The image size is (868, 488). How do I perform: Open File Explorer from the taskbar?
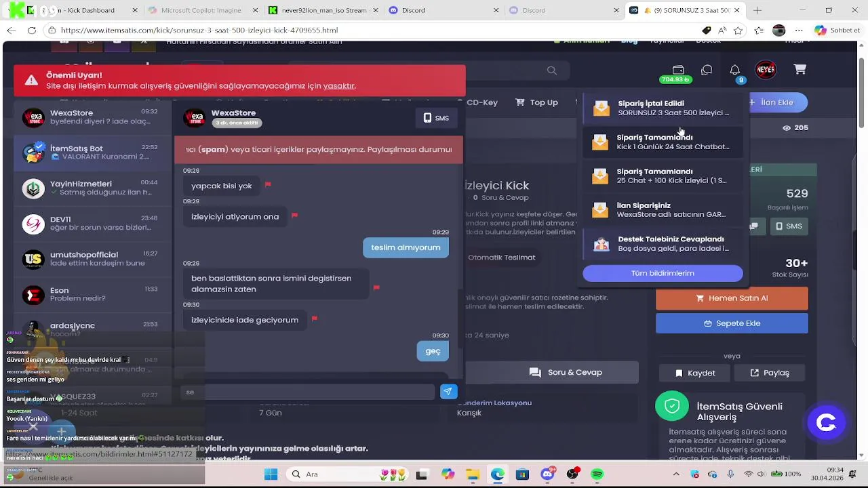pos(472,474)
